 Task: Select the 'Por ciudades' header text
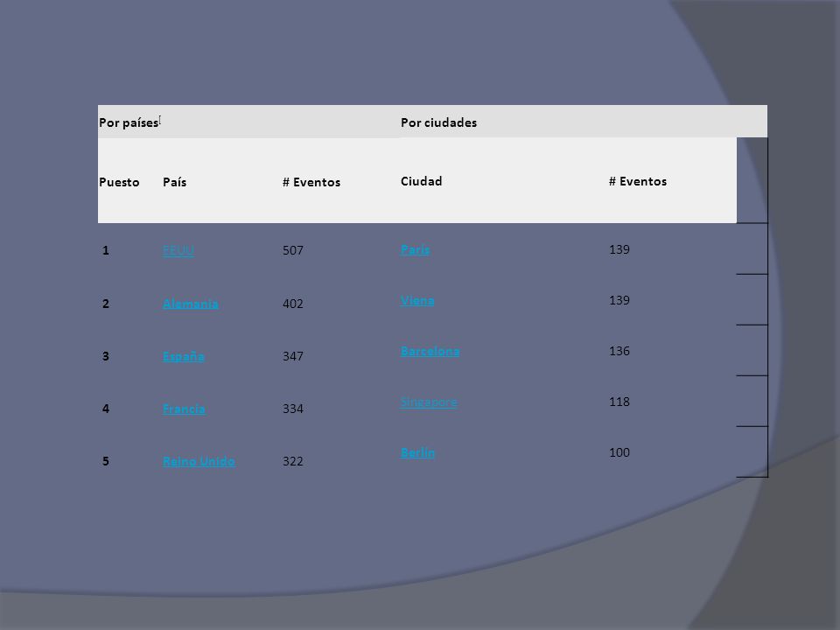pyautogui.click(x=438, y=122)
